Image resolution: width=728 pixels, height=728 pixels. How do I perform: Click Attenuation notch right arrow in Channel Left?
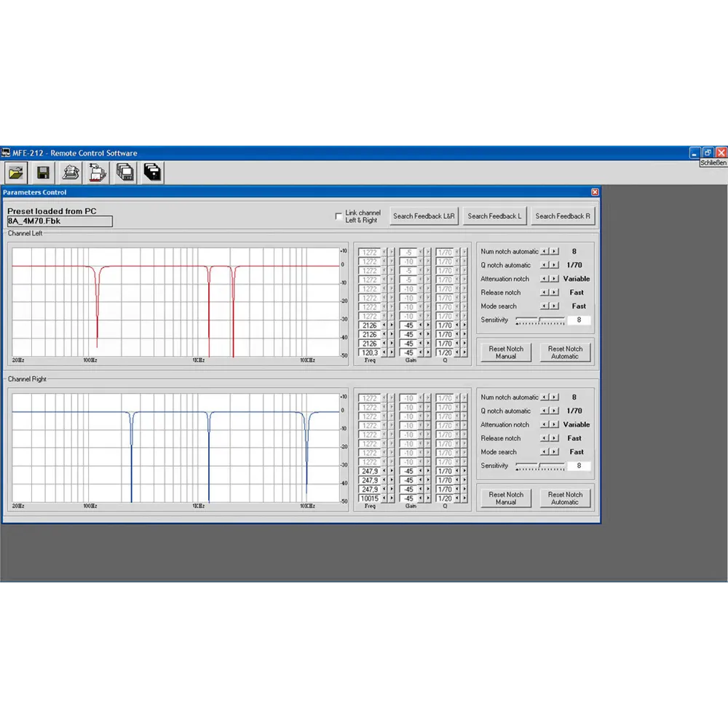coord(555,279)
